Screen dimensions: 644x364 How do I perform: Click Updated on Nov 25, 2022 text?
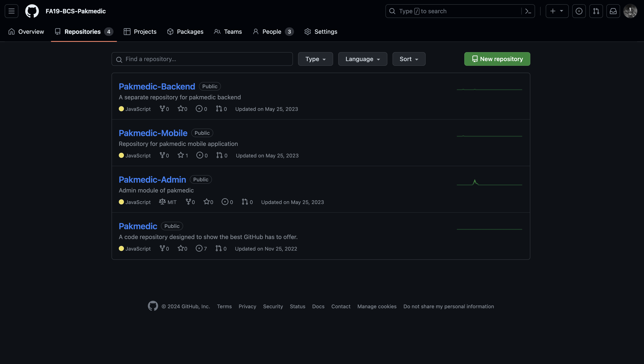[266, 249]
